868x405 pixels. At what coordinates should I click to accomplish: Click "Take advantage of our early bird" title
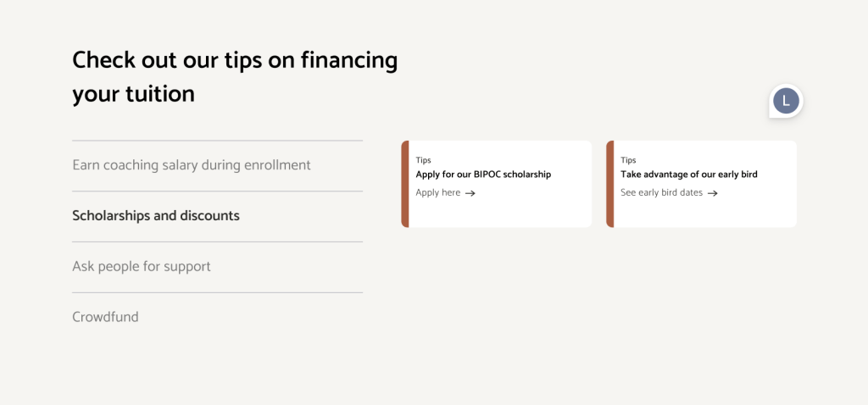point(688,175)
